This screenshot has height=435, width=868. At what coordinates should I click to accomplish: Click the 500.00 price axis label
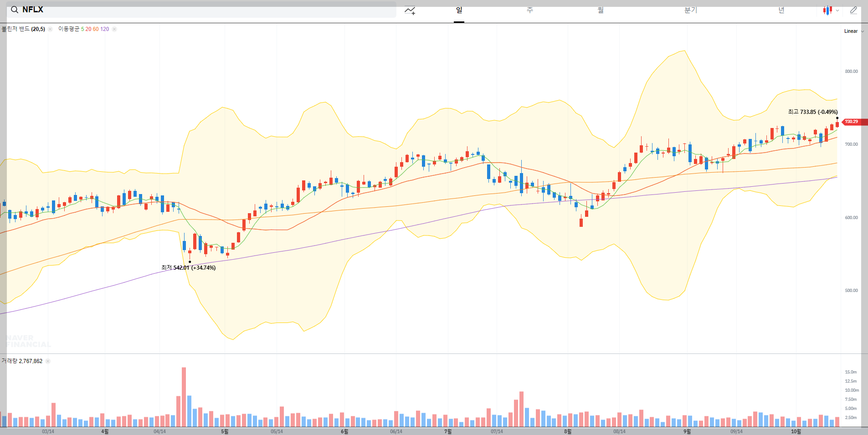tap(851, 291)
